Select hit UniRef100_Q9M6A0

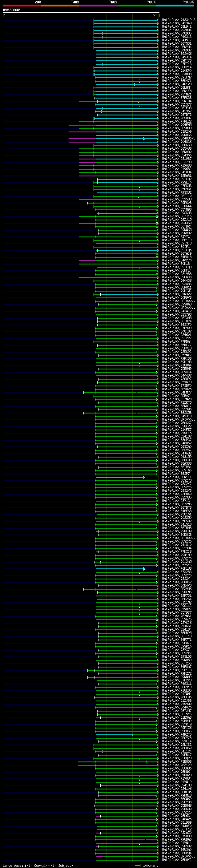pos(177,809)
